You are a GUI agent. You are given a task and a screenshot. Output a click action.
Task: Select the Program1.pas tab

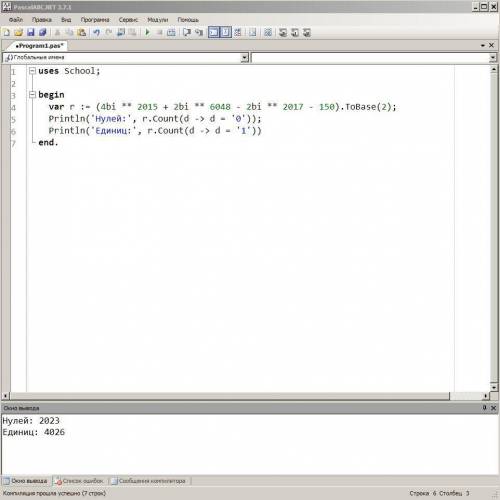[x=39, y=45]
